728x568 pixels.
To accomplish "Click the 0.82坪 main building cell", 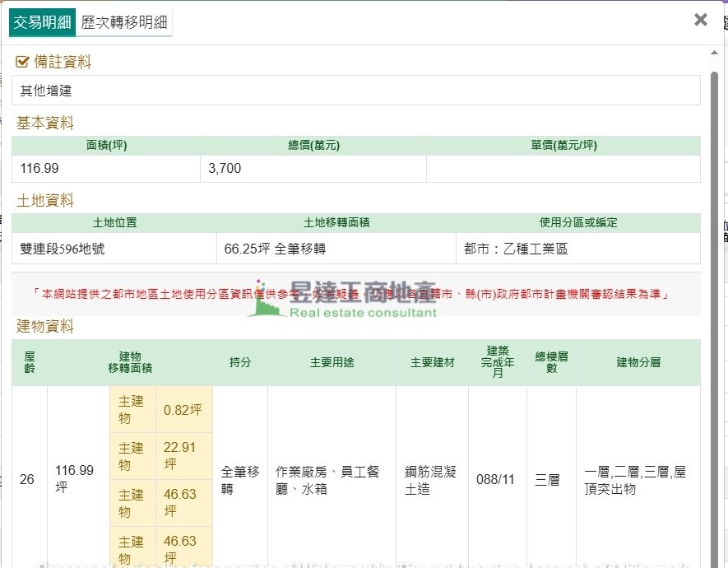I will point(183,410).
